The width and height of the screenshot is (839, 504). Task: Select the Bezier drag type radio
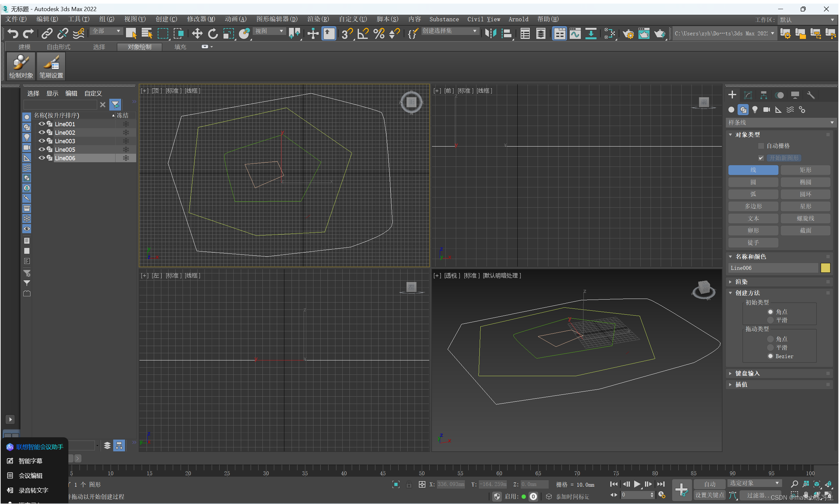(x=770, y=356)
